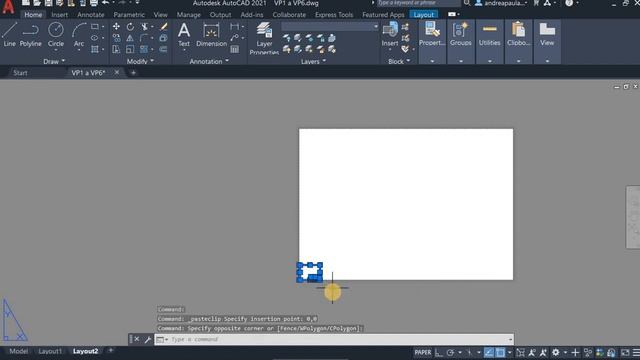640x360 pixels.
Task: Add a new drawing tab
Action: click(133, 73)
